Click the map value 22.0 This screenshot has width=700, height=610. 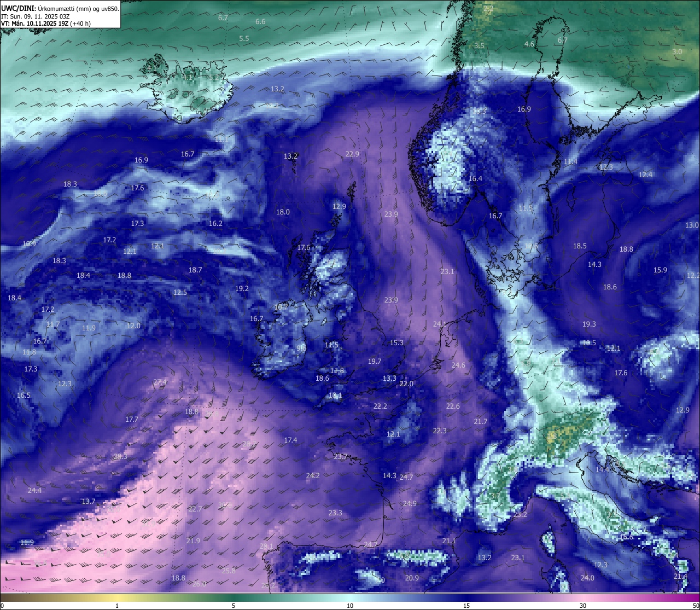[x=406, y=384]
